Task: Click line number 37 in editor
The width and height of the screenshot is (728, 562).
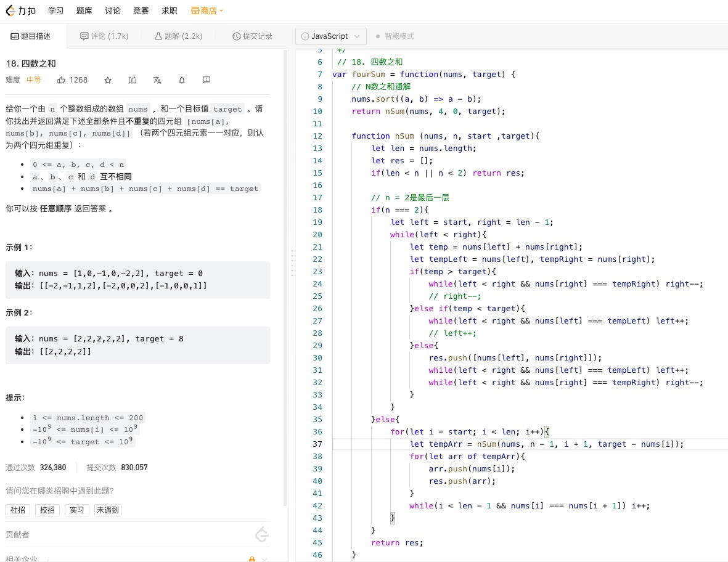Action: pyautogui.click(x=317, y=444)
